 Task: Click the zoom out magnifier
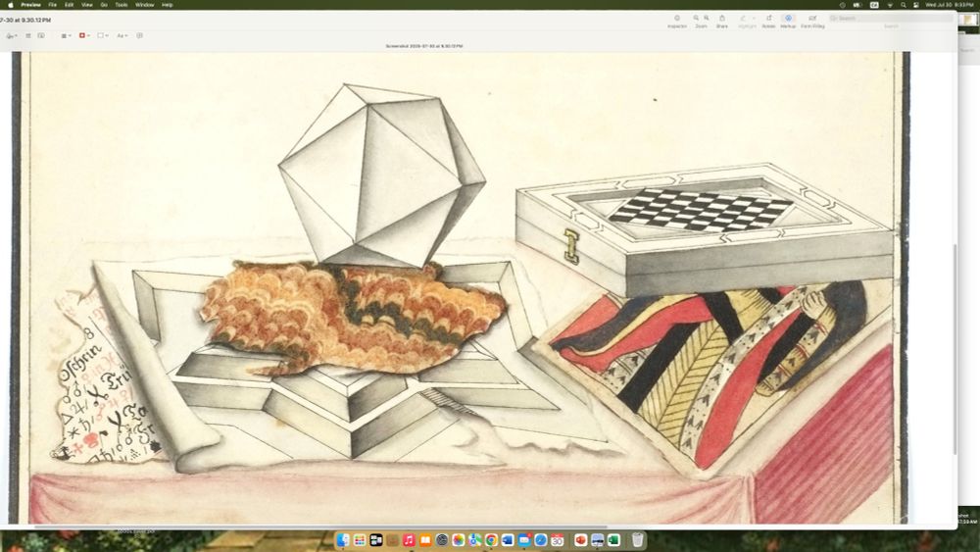[x=696, y=18]
